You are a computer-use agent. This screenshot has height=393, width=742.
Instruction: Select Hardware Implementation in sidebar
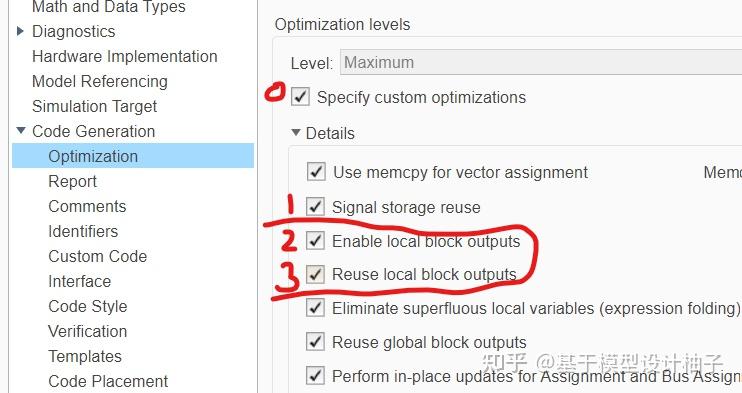pyautogui.click(x=125, y=56)
